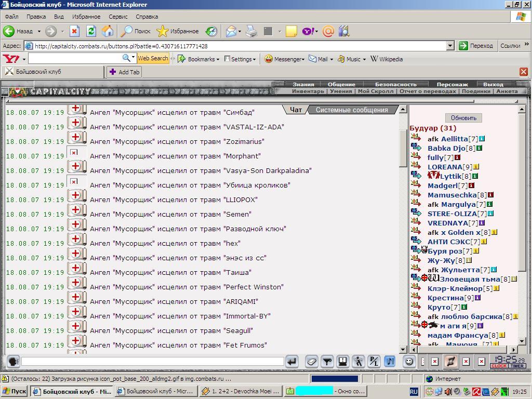532x399 pixels.
Task: Go to the Home page icon
Action: click(x=108, y=31)
